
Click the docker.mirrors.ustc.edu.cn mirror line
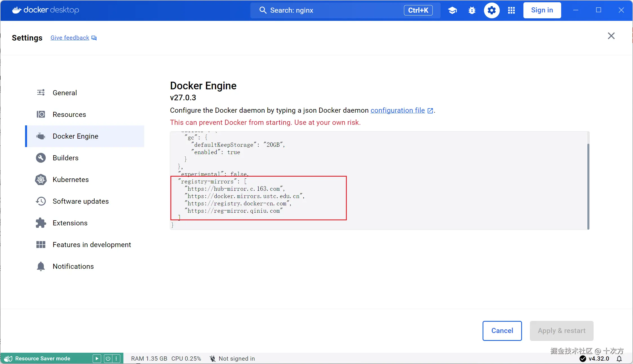245,196
